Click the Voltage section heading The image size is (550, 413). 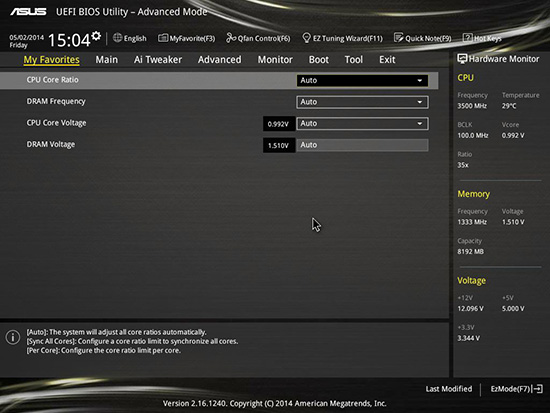(x=472, y=281)
